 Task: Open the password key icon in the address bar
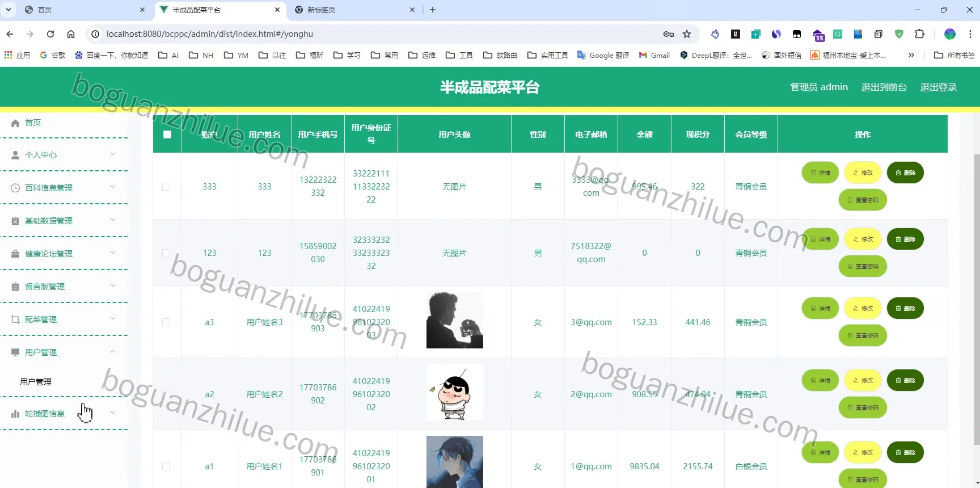669,34
